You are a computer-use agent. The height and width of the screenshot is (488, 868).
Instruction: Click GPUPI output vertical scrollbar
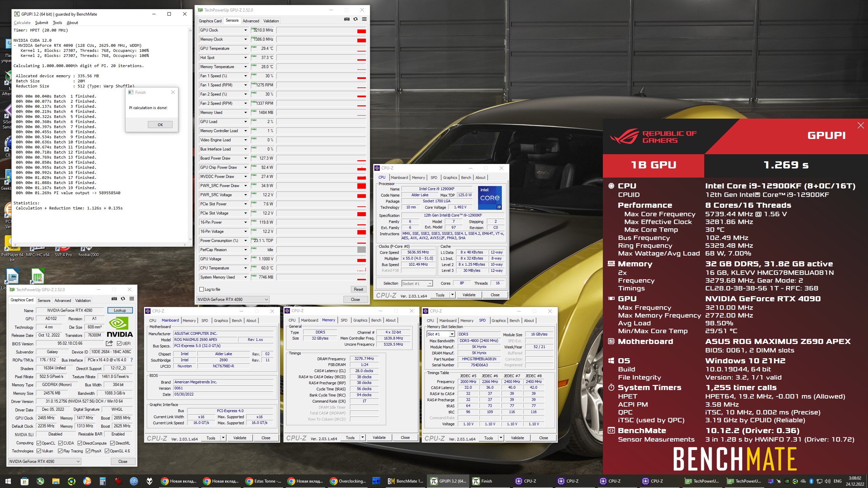(190, 136)
